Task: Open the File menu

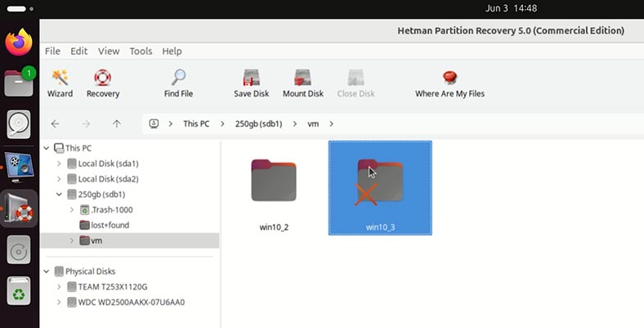Action: 52,51
